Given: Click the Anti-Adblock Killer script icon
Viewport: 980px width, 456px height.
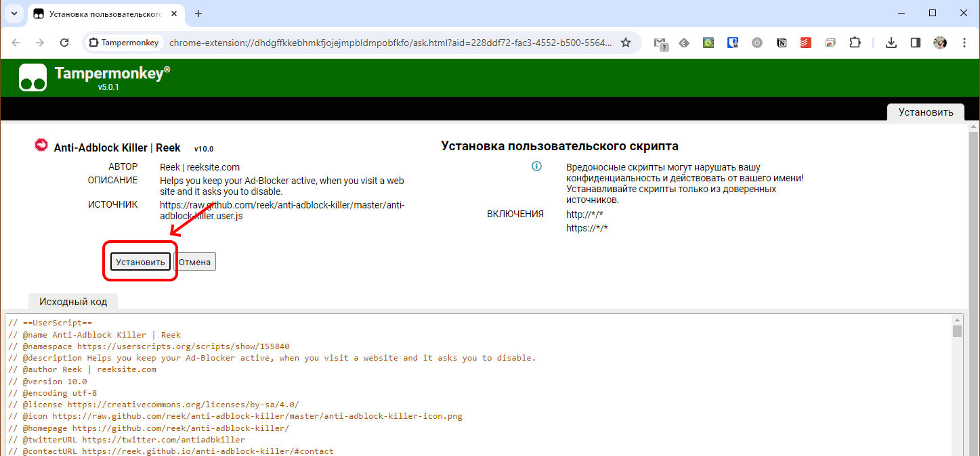Looking at the screenshot, I should point(41,145).
